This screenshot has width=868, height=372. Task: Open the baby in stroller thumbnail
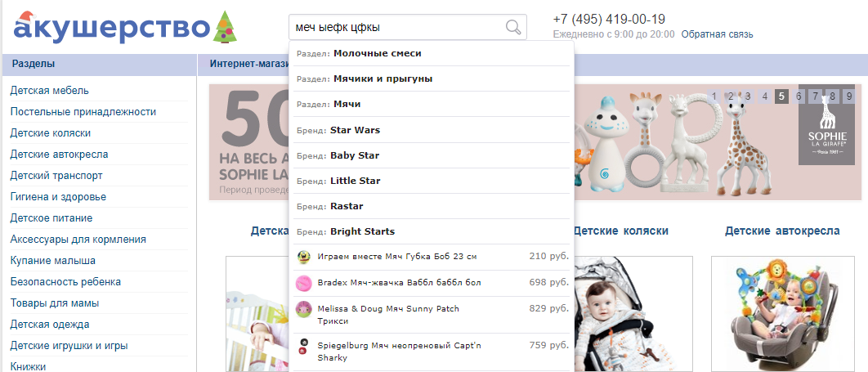pos(633,314)
